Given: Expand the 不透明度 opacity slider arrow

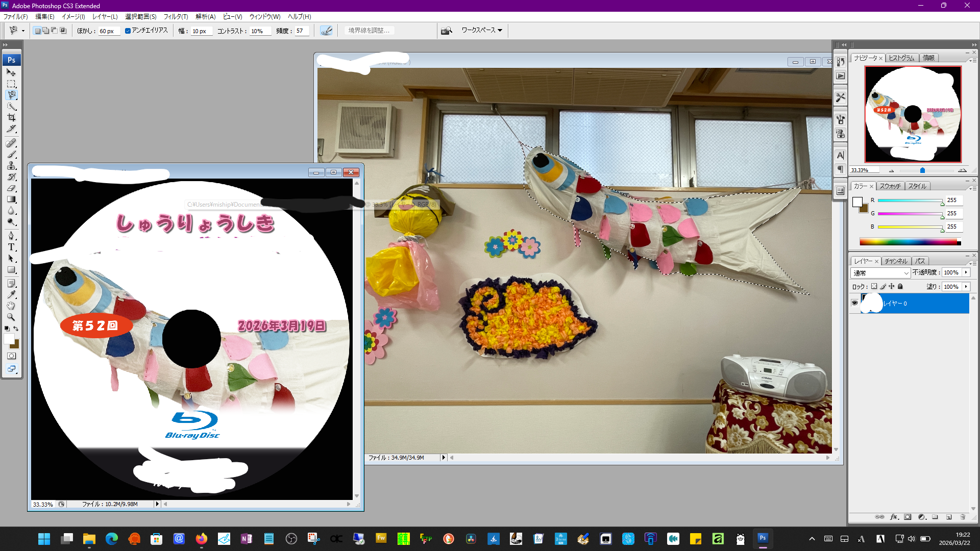Looking at the screenshot, I should 966,273.
